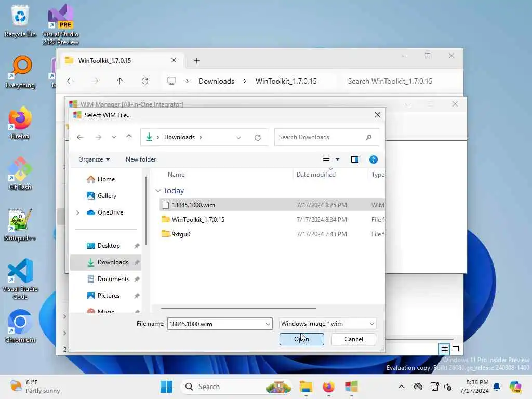
Task: Select the 18845.1000.wim file
Action: coord(272,205)
